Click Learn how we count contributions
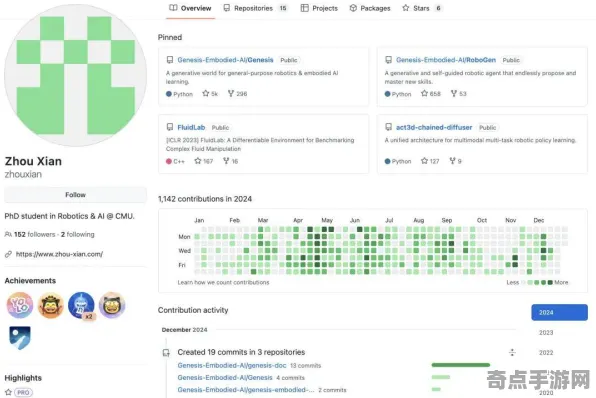Viewport: 596px width, 398px height. pyautogui.click(x=224, y=282)
